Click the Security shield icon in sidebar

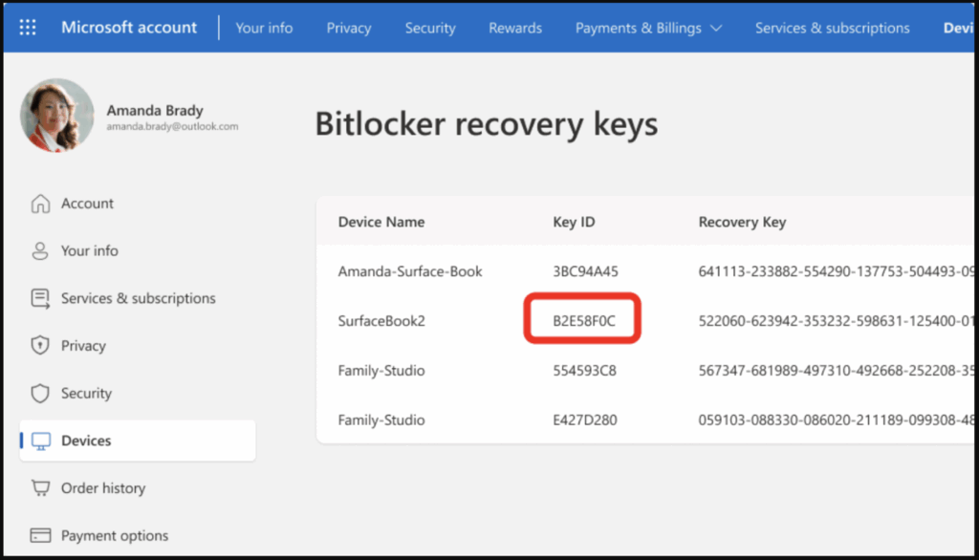41,393
